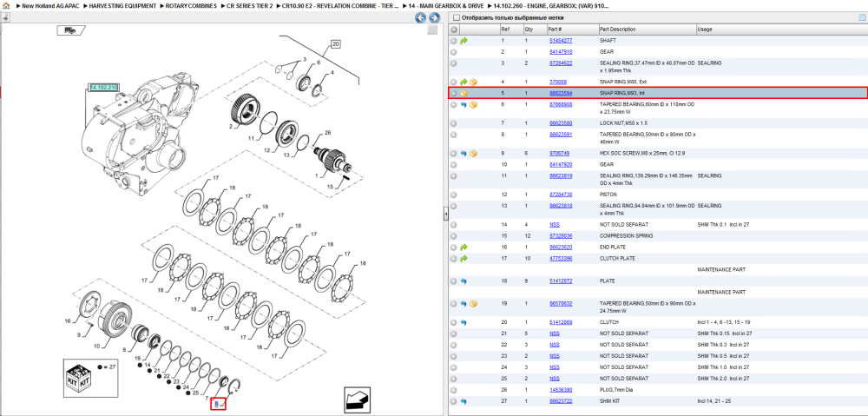Click blue reply arrow in Ref 6 tapered bearing row
The height and width of the screenshot is (416, 868).
pyautogui.click(x=464, y=105)
